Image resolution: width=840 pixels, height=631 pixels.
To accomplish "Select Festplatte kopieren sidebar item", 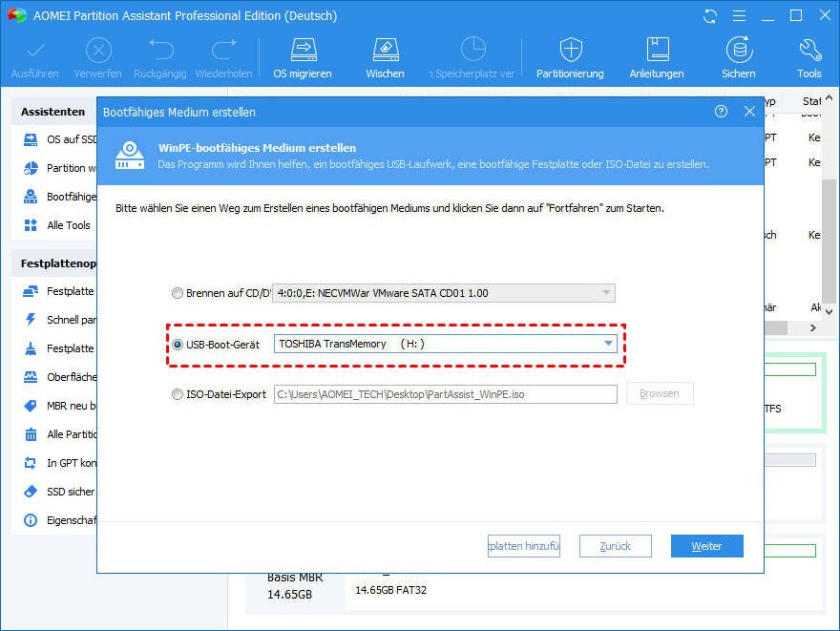I will click(60, 291).
